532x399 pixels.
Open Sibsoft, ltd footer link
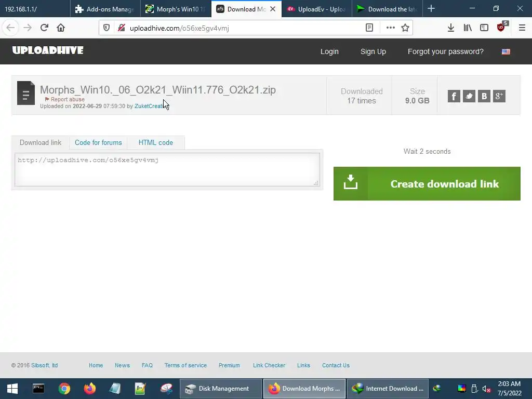[45, 365]
